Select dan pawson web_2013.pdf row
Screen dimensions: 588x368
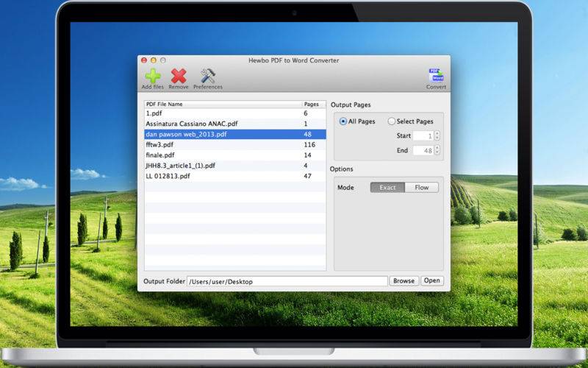point(235,135)
